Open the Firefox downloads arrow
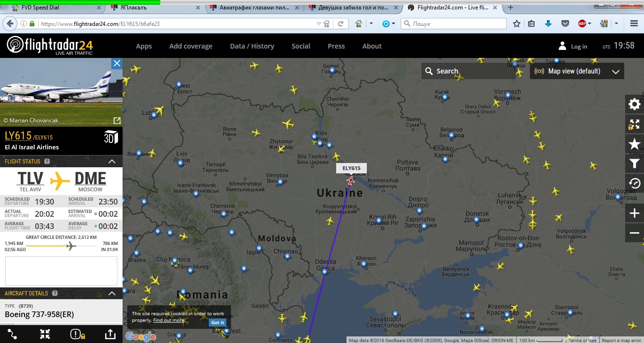The width and height of the screenshot is (644, 343). pos(548,24)
